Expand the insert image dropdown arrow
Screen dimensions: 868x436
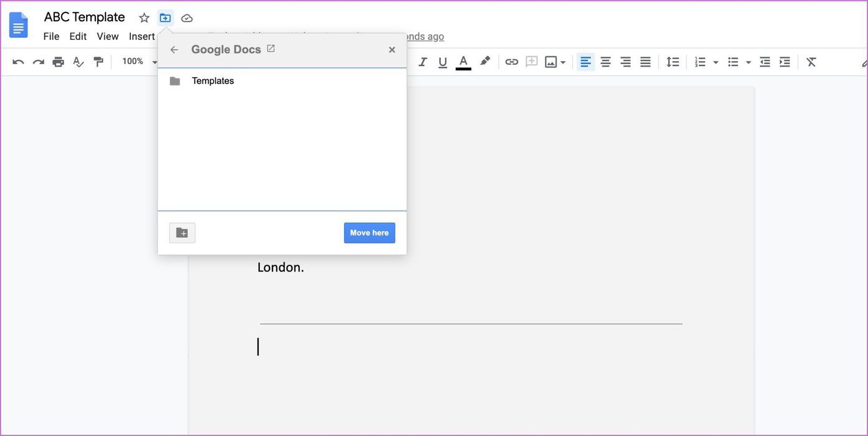563,62
